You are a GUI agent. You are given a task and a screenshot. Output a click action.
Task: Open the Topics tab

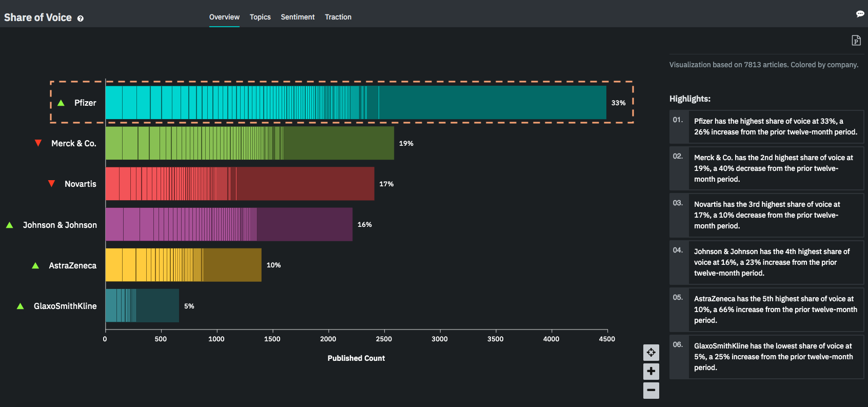(x=260, y=17)
